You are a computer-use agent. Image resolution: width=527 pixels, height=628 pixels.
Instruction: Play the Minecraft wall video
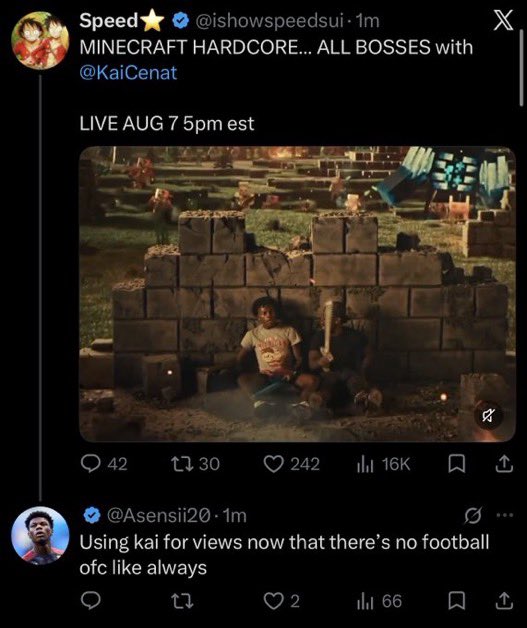coord(297,294)
